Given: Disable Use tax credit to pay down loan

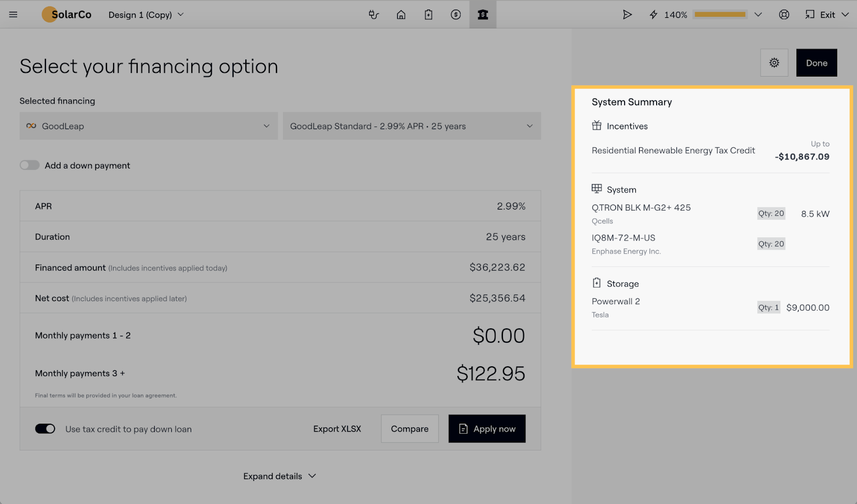Looking at the screenshot, I should point(45,429).
